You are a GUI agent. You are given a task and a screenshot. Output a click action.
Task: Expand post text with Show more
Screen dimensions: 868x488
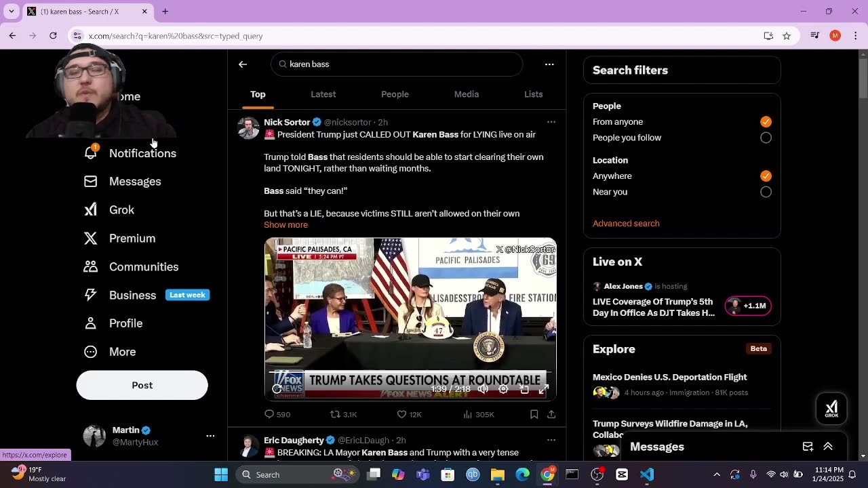click(285, 225)
